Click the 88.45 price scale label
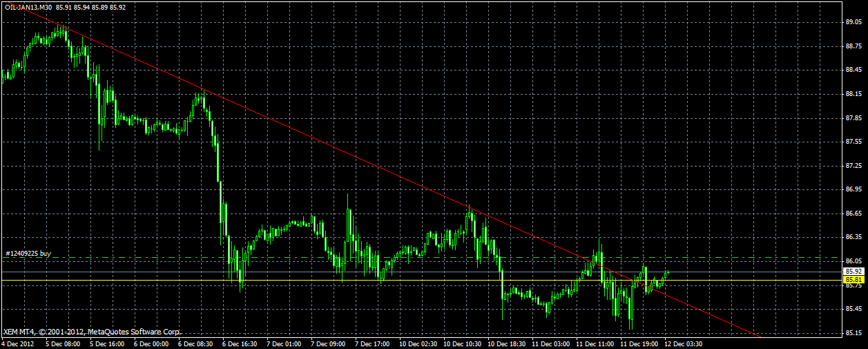The width and height of the screenshot is (868, 349). coord(853,70)
